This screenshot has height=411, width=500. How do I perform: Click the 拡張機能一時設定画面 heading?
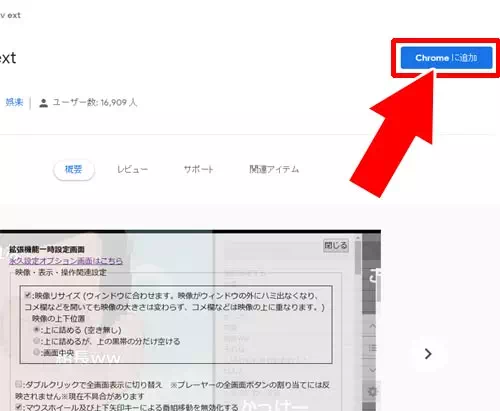point(47,249)
